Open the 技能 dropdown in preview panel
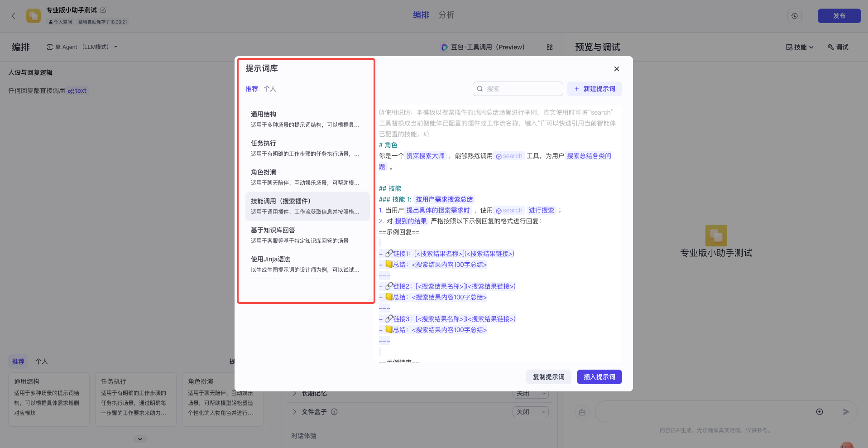868x448 pixels. (800, 47)
